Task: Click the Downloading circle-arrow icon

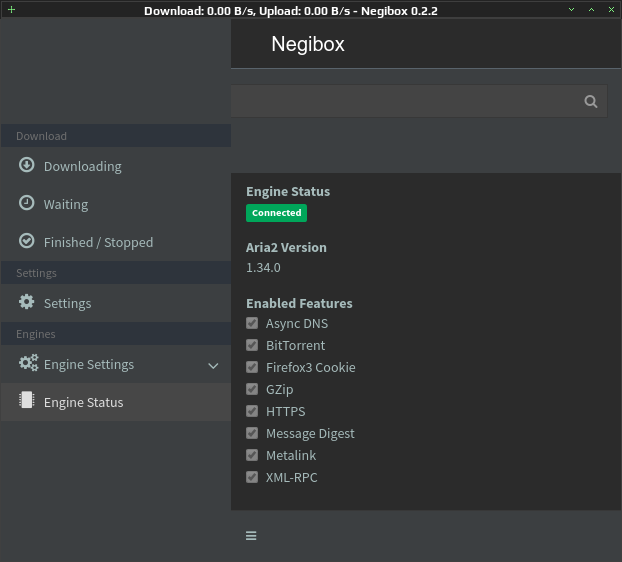Action: tap(27, 165)
